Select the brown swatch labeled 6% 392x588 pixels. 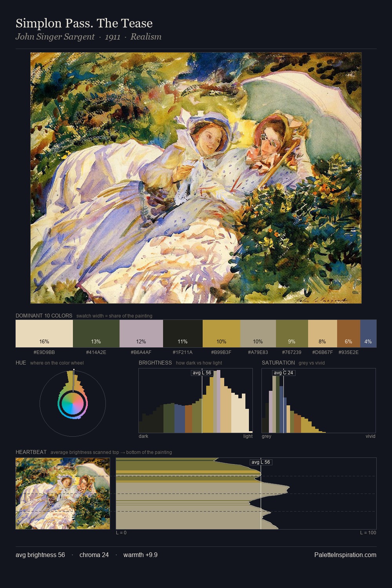(x=348, y=334)
